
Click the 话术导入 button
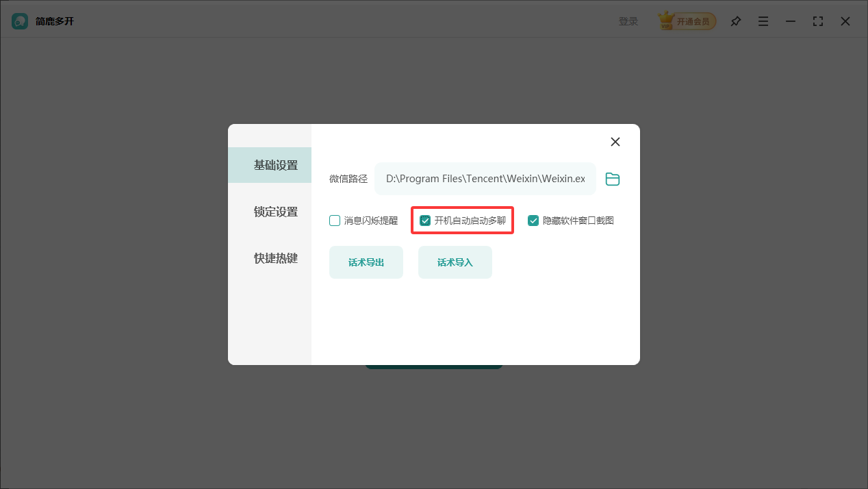click(x=455, y=262)
